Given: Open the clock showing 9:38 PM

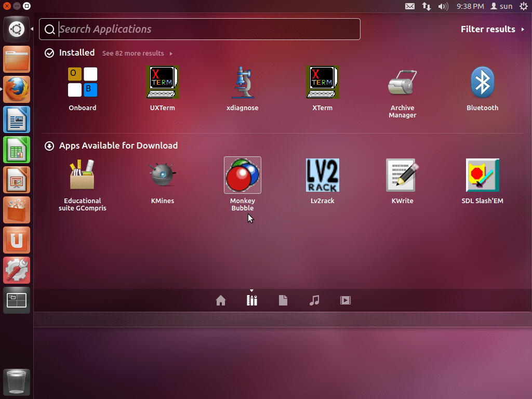Looking at the screenshot, I should click(x=470, y=6).
